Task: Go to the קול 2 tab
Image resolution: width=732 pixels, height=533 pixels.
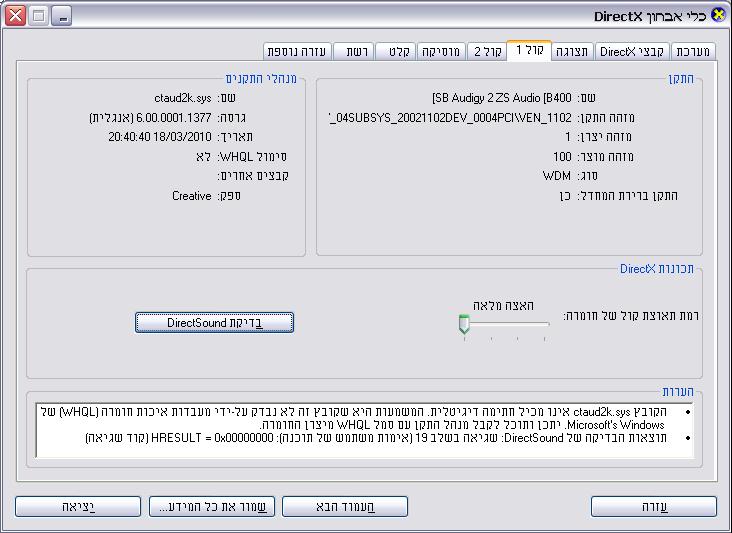Action: tap(488, 52)
